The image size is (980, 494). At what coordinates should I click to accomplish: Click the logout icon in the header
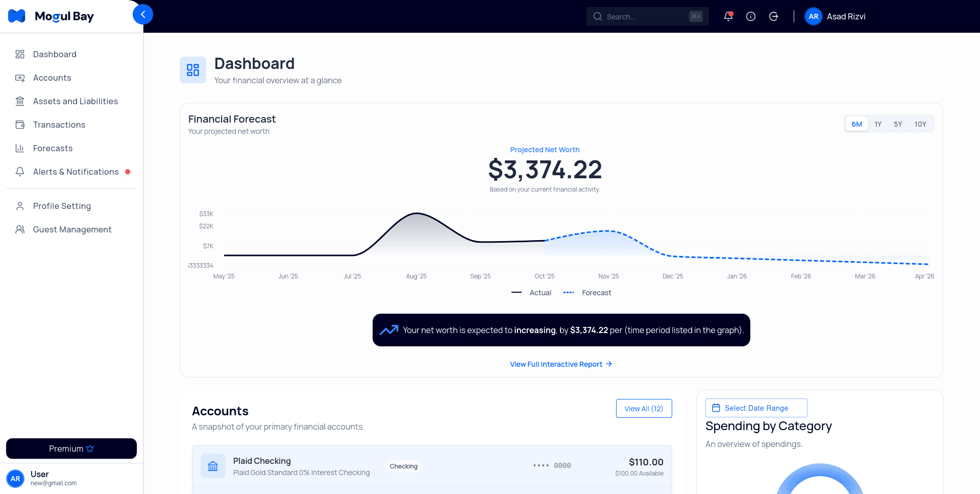[x=774, y=16]
